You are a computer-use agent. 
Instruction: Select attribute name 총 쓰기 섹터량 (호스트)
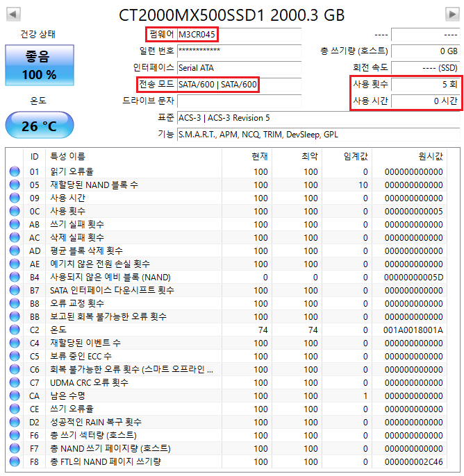pyautogui.click(x=93, y=435)
